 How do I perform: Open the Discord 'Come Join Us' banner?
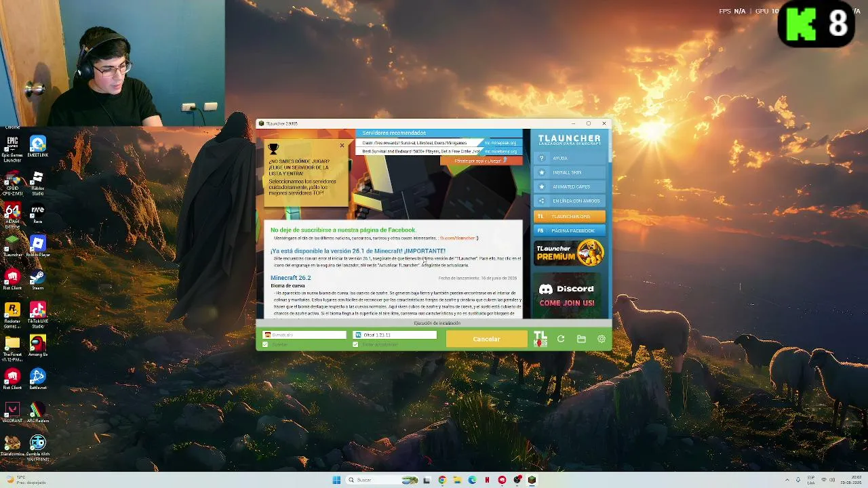pyautogui.click(x=567, y=295)
